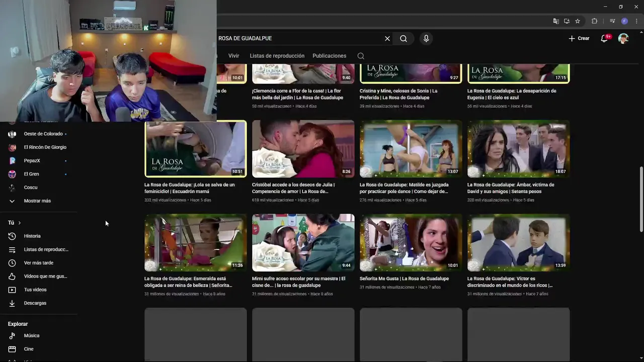This screenshot has width=644, height=362.
Task: Open the 9:27 Cristina y Mine thumbnail
Action: [x=411, y=74]
